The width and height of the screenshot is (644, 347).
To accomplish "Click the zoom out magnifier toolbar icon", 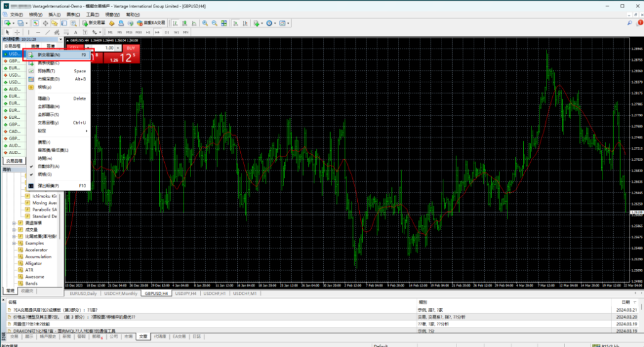I will click(x=216, y=23).
